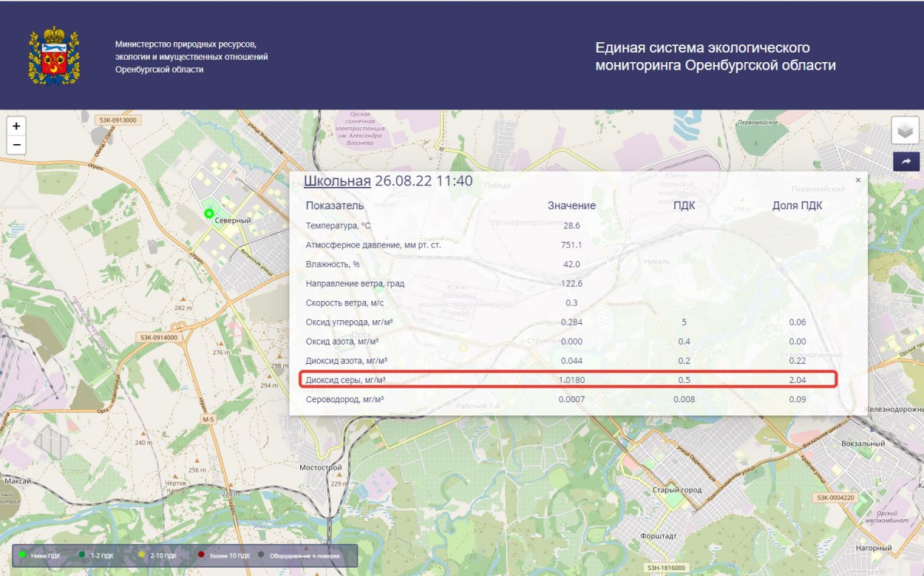Click the Доля ПДК value 2.04
This screenshot has height=576, width=924.
pyautogui.click(x=797, y=380)
